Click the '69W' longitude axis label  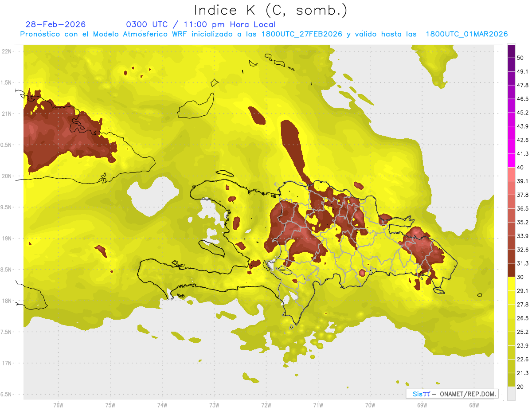(422, 405)
